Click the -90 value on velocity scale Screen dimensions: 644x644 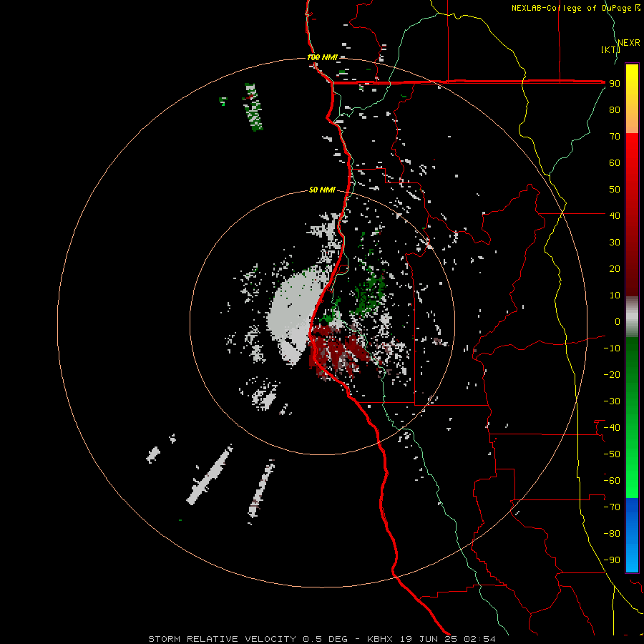(612, 560)
